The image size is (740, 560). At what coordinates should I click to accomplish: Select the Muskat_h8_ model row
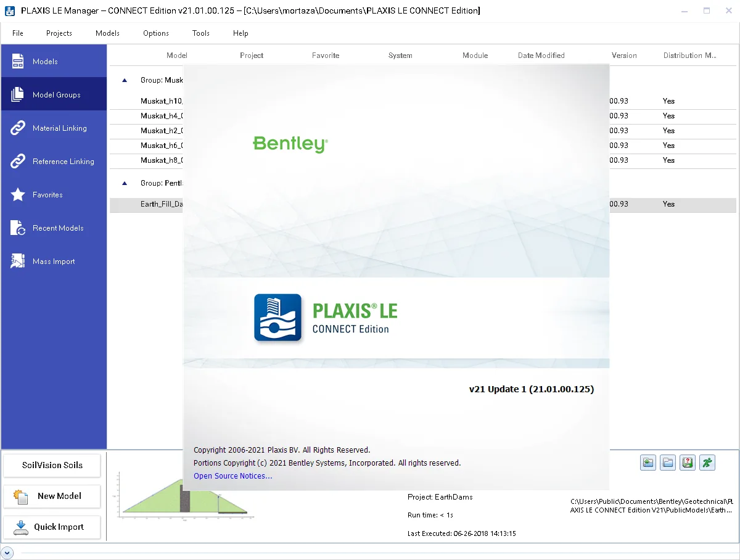(422, 160)
